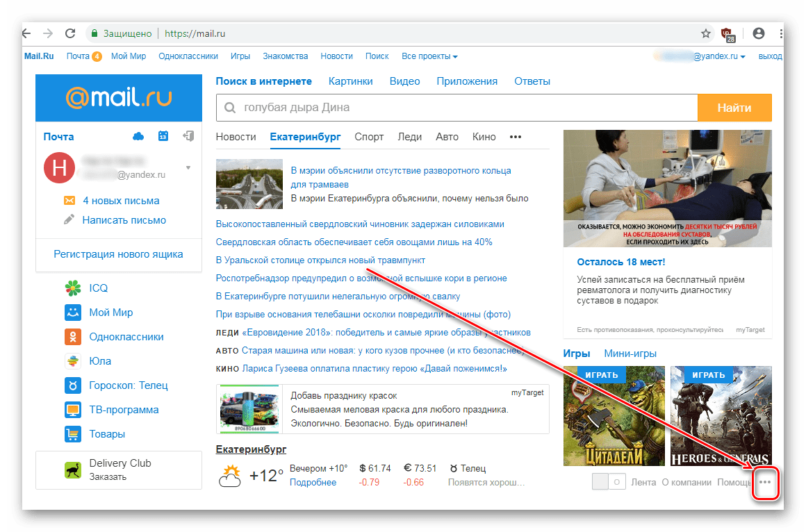The height and width of the screenshot is (532, 806).
Task: Open the tram ring road news thumbnail
Action: (249, 184)
